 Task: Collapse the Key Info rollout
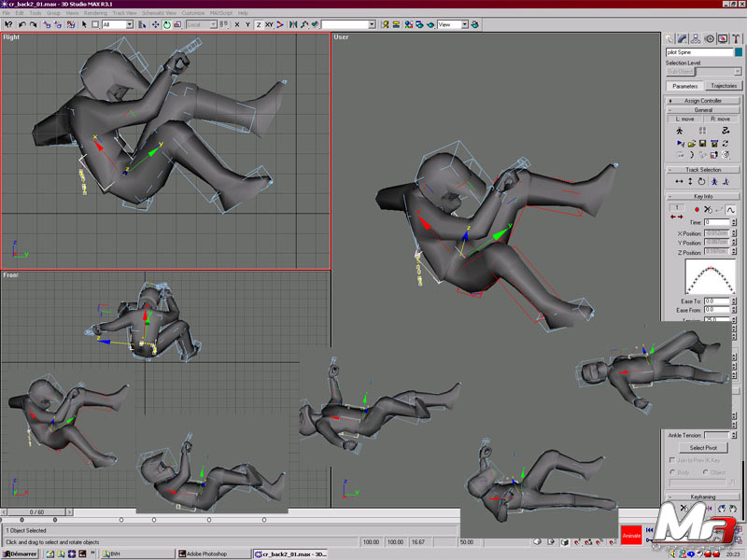pos(704,197)
